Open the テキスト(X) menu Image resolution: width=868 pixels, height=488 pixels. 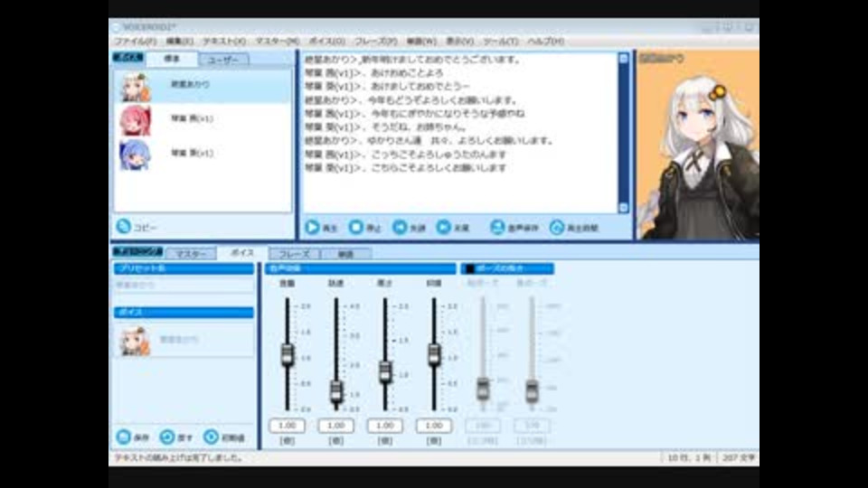[x=223, y=42]
